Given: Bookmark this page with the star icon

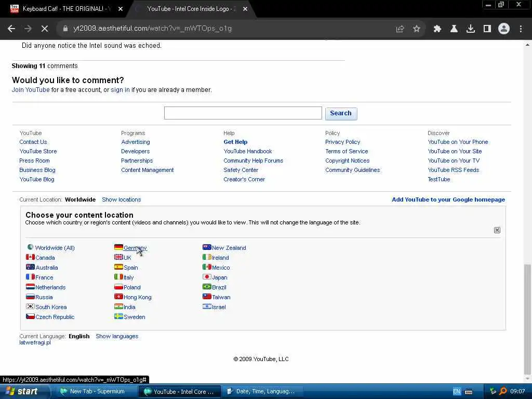Looking at the screenshot, I should coord(417,29).
